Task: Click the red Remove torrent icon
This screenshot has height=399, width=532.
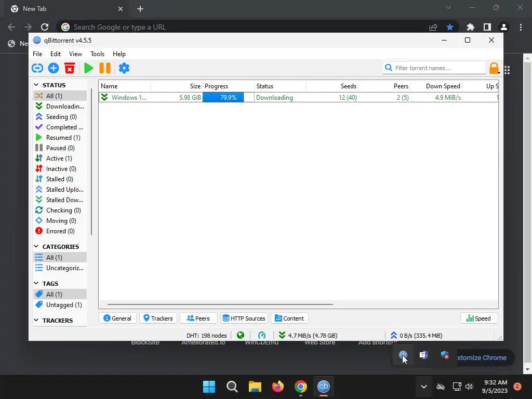Action: click(x=70, y=68)
